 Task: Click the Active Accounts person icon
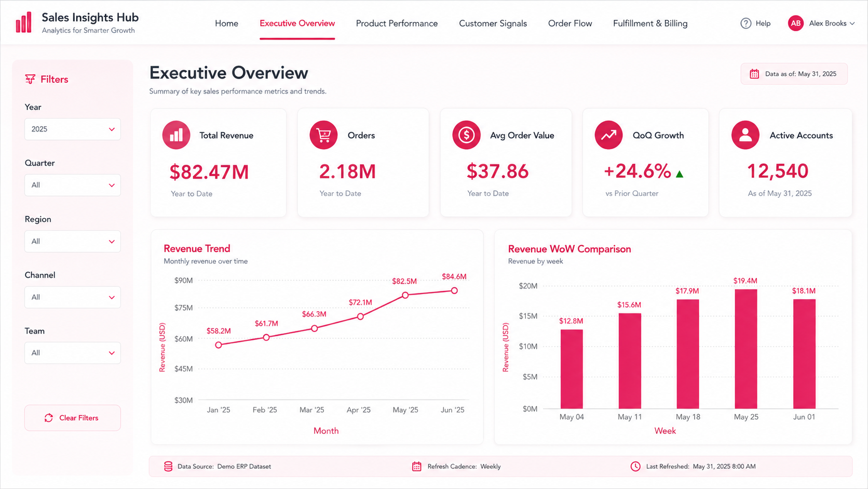(745, 135)
